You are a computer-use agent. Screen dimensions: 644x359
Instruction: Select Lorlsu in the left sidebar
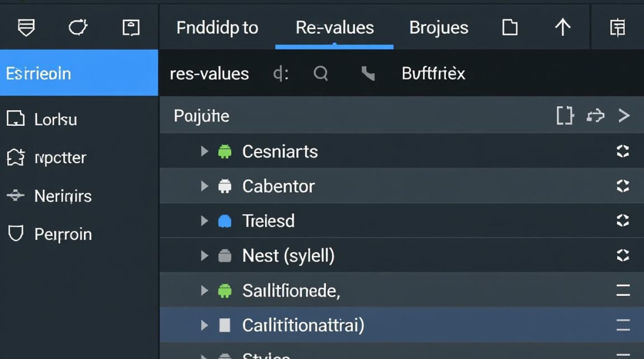click(x=56, y=119)
